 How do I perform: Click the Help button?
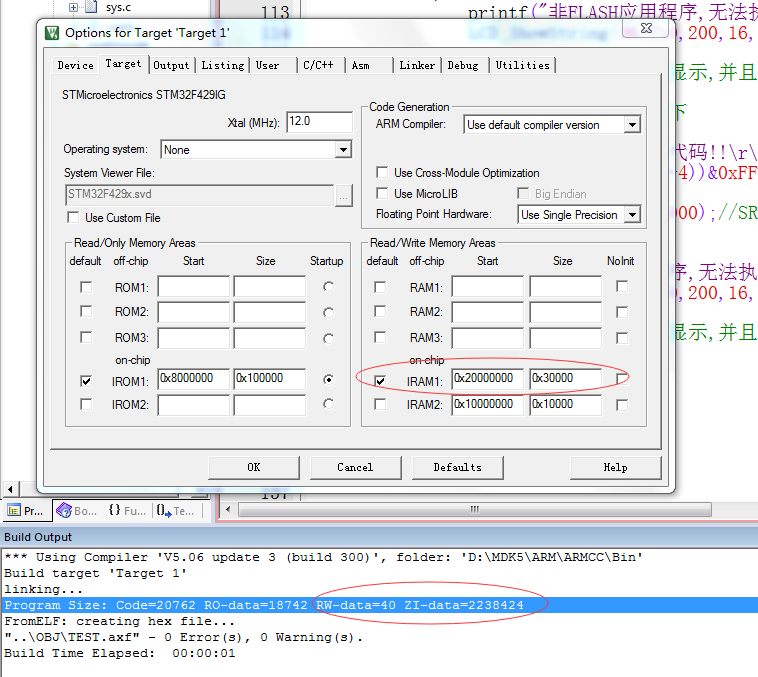coord(615,468)
